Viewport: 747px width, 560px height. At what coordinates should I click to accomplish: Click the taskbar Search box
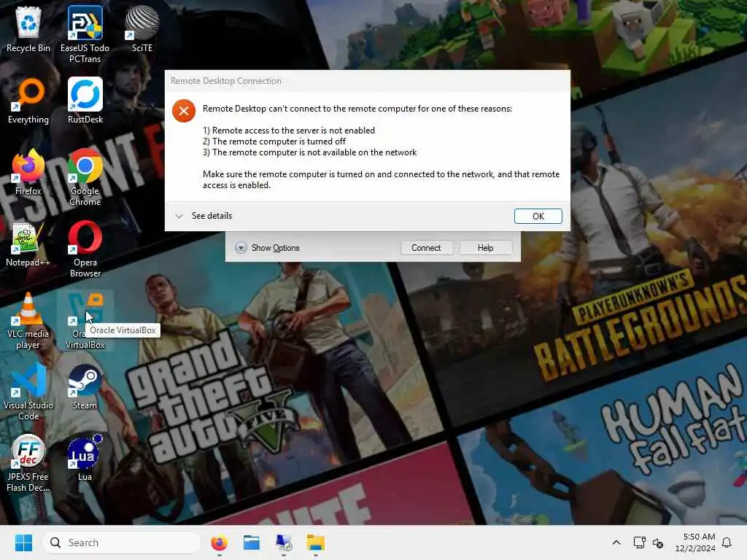click(122, 542)
